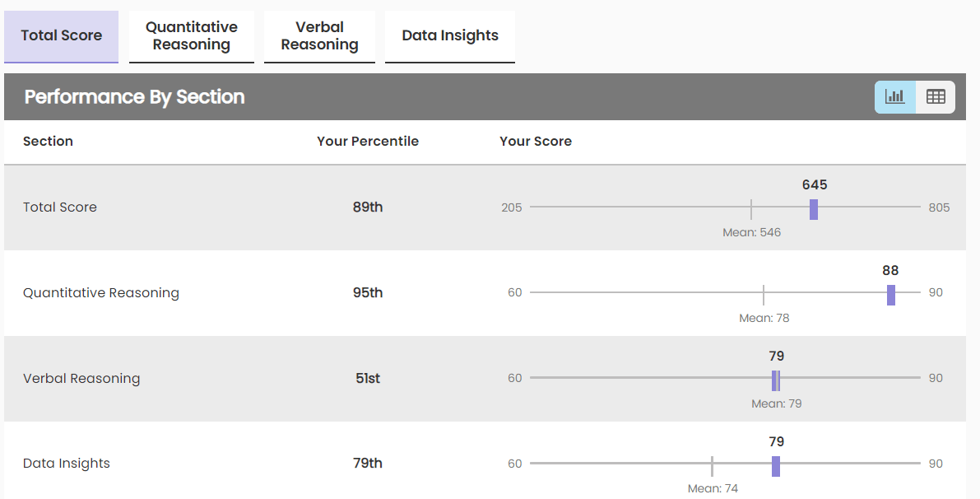Click the Your Score column header
This screenshot has width=980, height=499.
pos(536,142)
